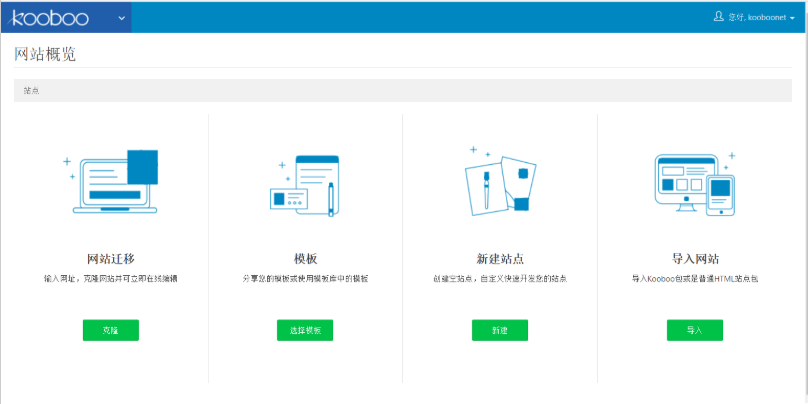Click the Kooboo logo
This screenshot has width=808, height=404.
[x=50, y=18]
